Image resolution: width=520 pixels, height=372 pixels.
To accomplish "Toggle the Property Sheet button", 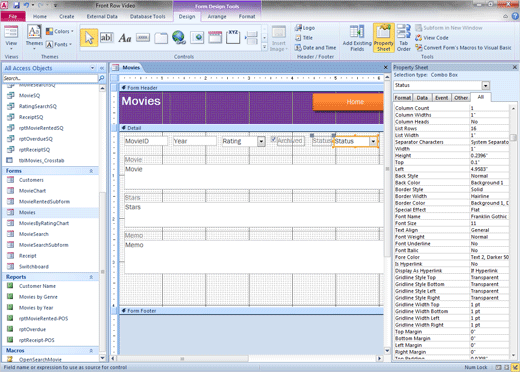I will pos(384,38).
